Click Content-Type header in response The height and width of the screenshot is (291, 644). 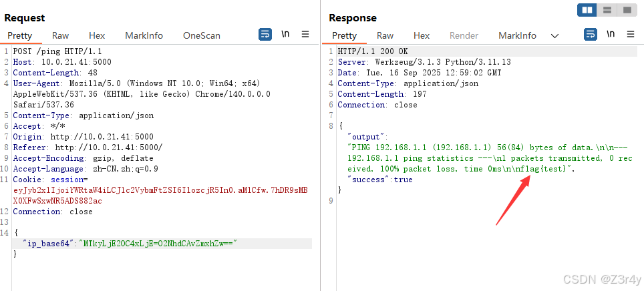point(408,83)
